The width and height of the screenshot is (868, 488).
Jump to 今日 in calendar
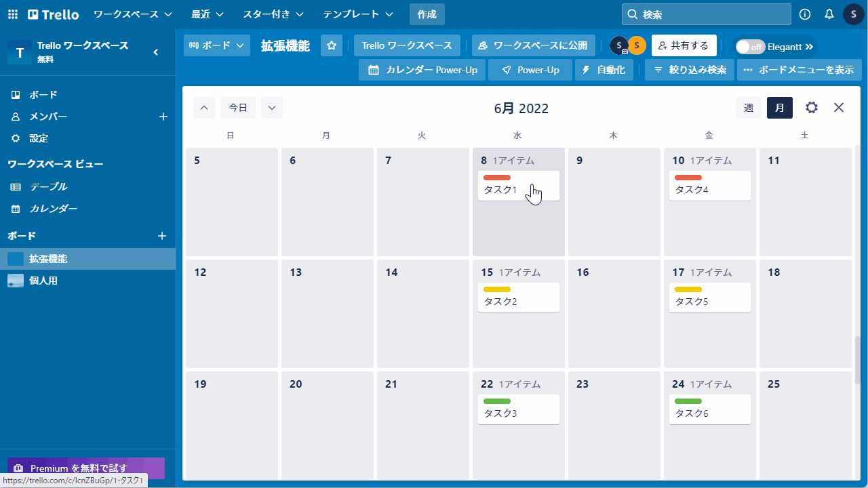tap(238, 108)
